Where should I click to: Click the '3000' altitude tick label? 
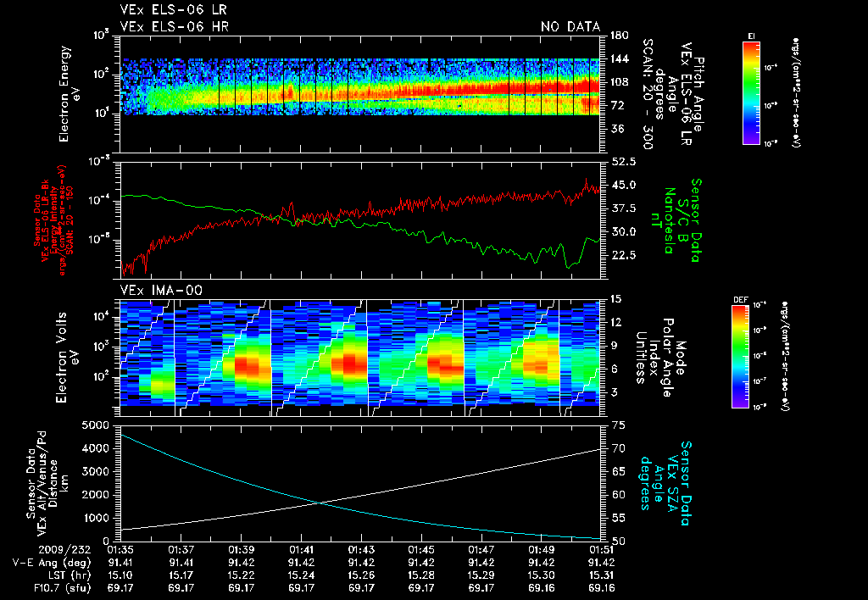click(x=95, y=472)
